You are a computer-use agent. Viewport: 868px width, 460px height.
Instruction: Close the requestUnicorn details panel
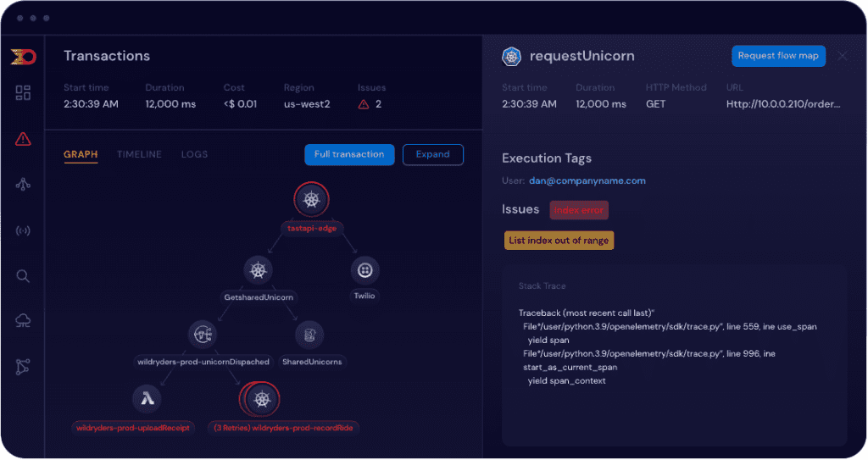click(x=842, y=56)
